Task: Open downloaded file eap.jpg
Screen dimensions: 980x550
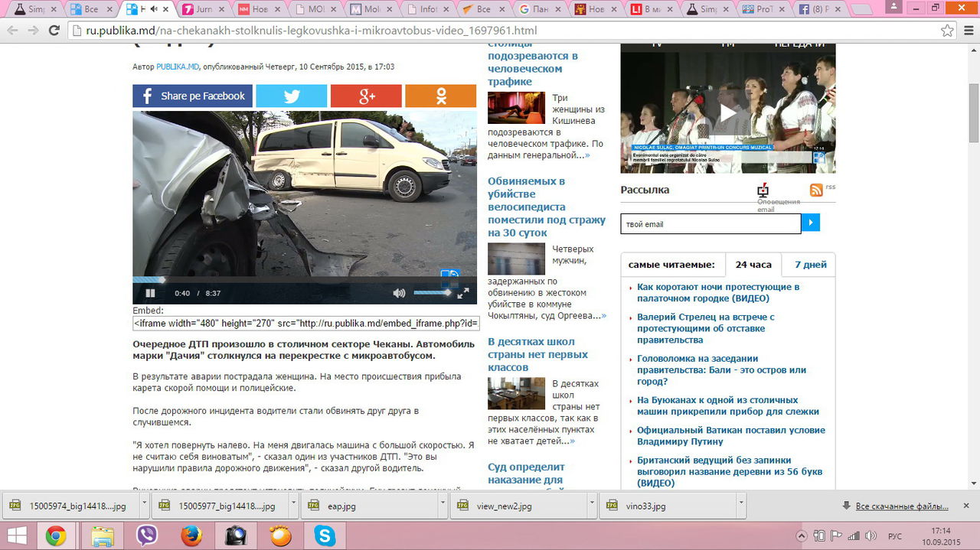Action: click(369, 506)
